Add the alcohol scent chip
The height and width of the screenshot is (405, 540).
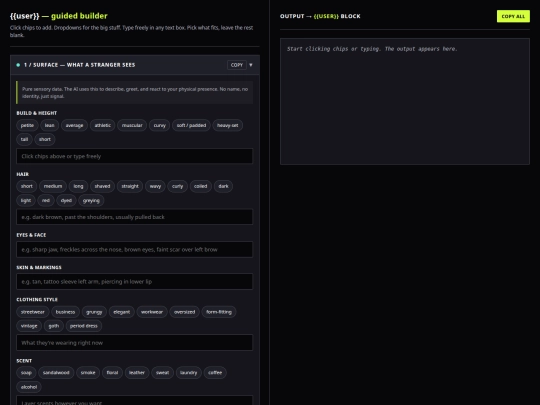coord(29,387)
